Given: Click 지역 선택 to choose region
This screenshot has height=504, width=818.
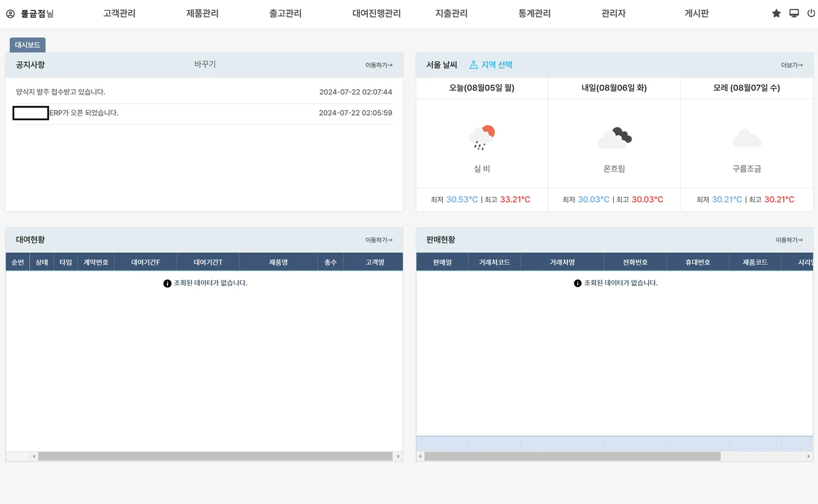Looking at the screenshot, I should coord(497,65).
